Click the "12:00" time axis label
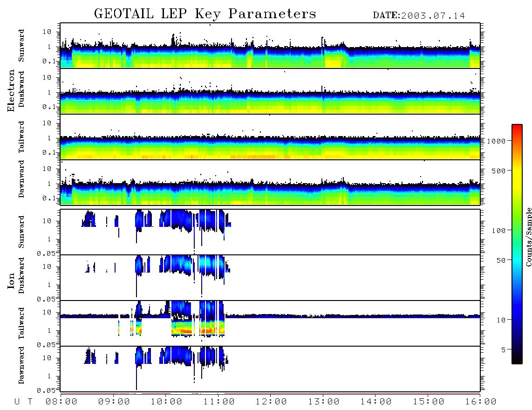 [x=271, y=402]
